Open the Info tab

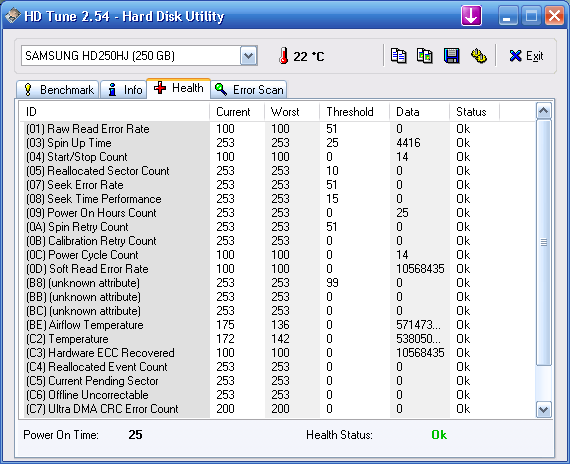click(124, 89)
